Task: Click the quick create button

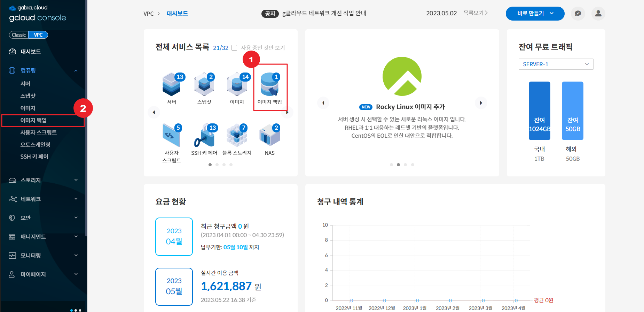Action: point(535,14)
